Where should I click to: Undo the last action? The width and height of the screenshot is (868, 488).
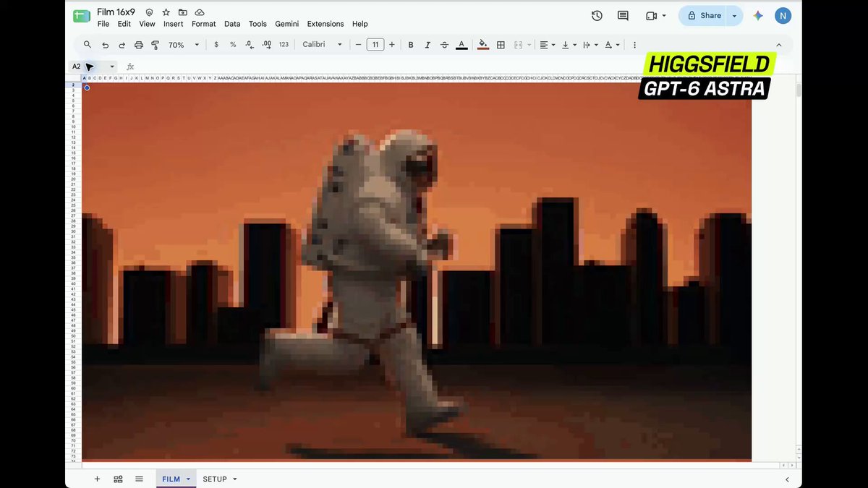point(106,45)
